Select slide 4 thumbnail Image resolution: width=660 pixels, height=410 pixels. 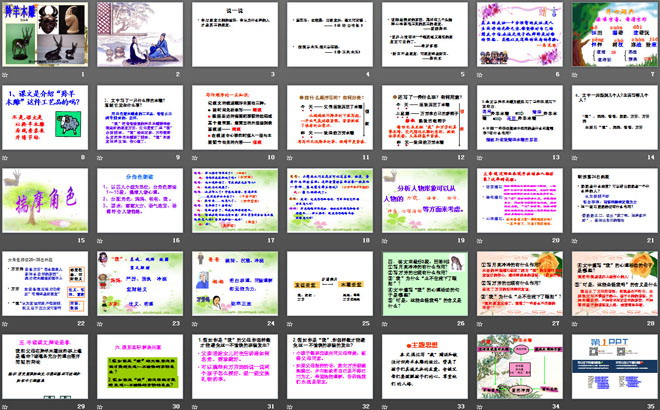[x=330, y=34]
